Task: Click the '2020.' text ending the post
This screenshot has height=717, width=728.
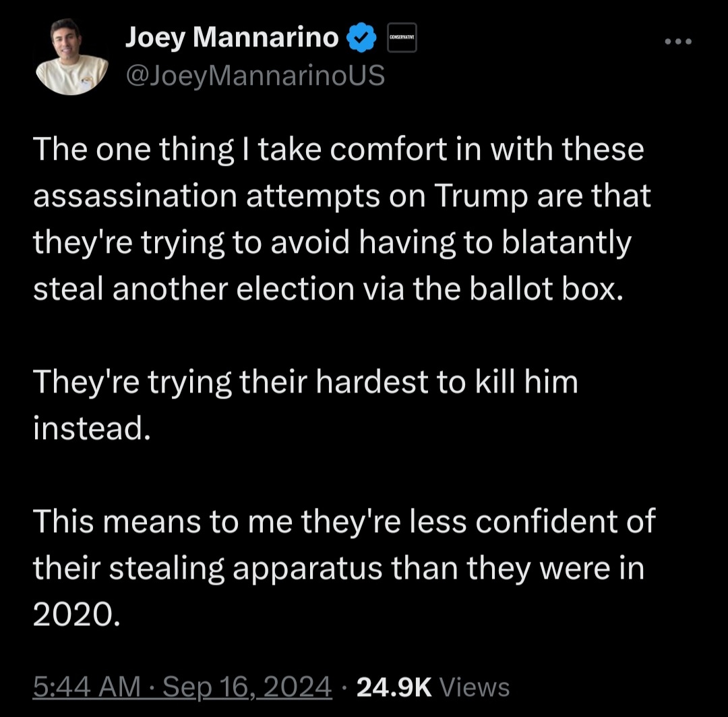Action: tap(76, 614)
